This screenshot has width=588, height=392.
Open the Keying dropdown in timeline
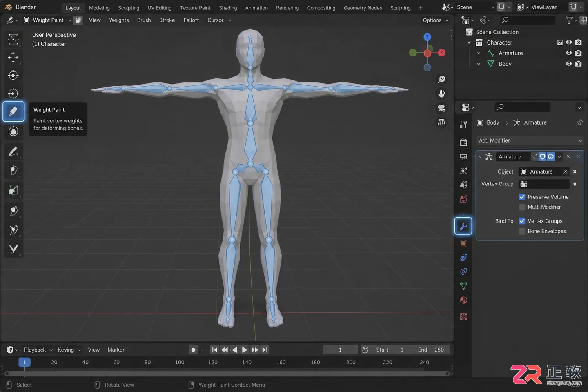click(69, 350)
